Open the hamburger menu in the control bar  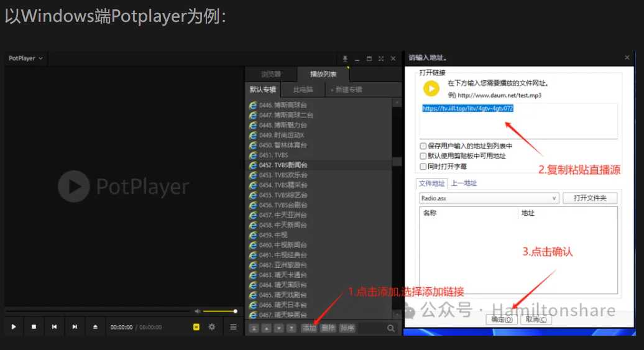[x=233, y=327]
